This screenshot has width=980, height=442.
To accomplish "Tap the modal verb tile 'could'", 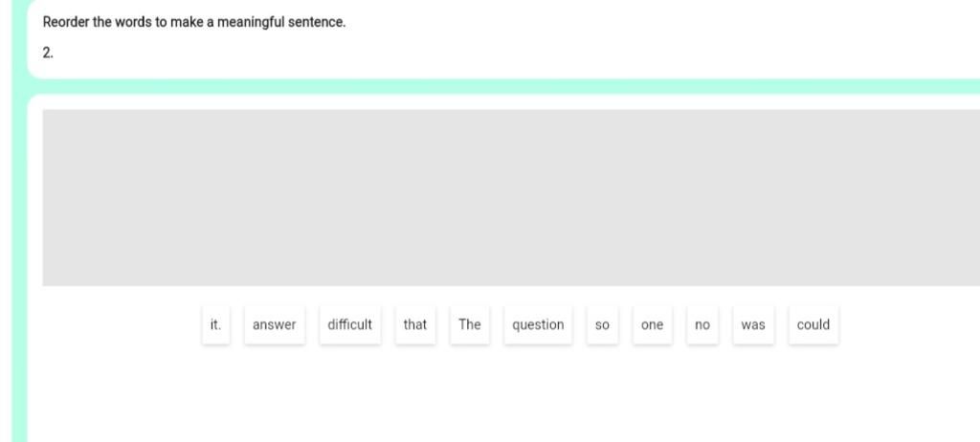I will click(813, 324).
